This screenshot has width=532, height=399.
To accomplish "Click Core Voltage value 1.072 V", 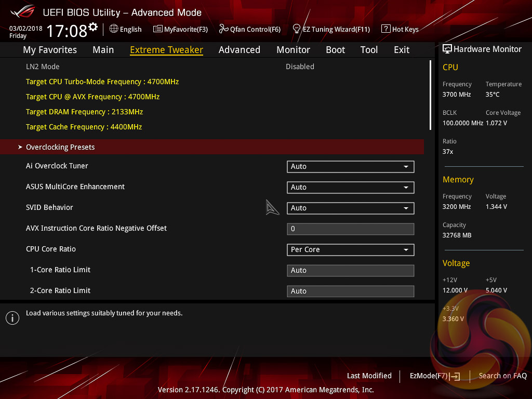I will pyautogui.click(x=496, y=123).
